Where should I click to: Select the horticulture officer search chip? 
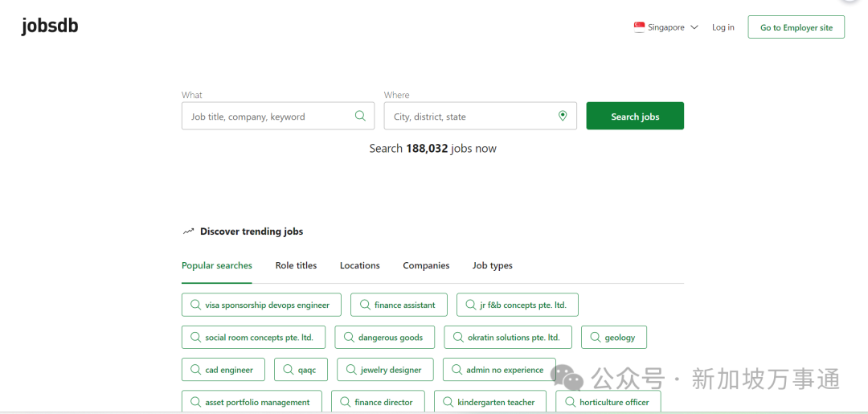click(608, 402)
